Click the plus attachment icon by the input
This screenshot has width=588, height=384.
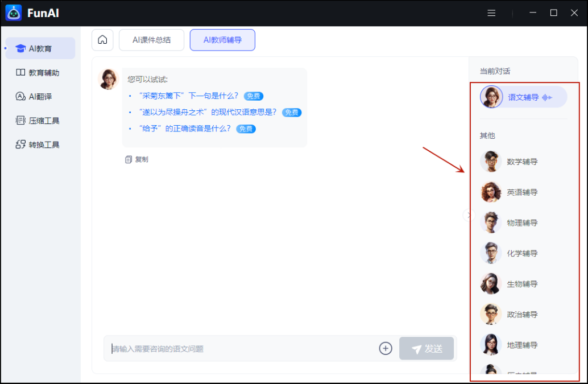[x=386, y=348]
